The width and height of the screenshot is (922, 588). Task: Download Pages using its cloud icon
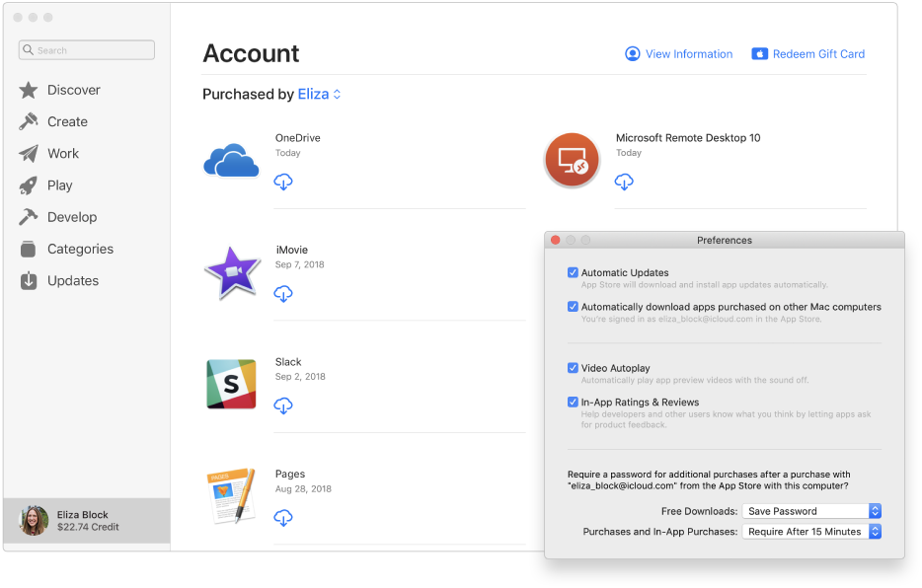283,518
